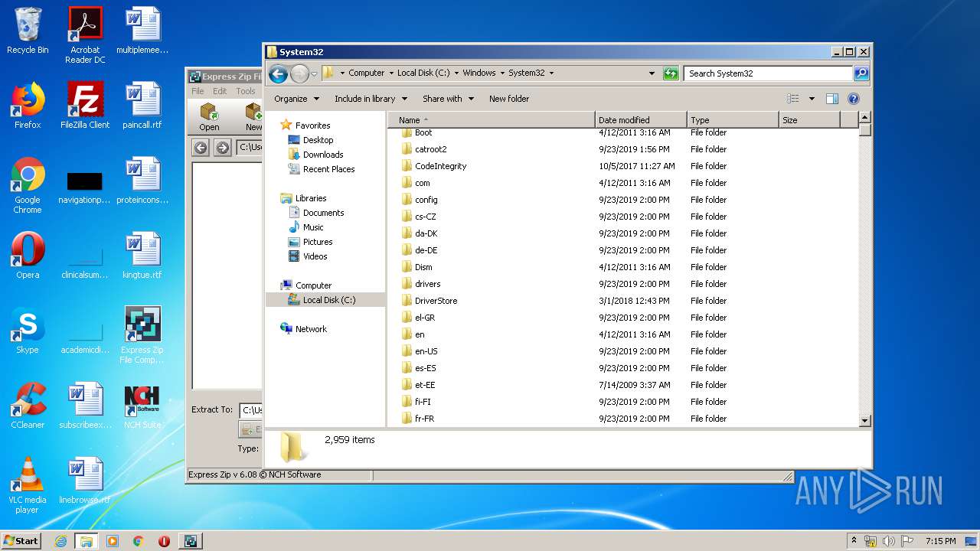The image size is (980, 551).
Task: Select Local Disk (C:) in the navigation pane
Action: pos(328,300)
